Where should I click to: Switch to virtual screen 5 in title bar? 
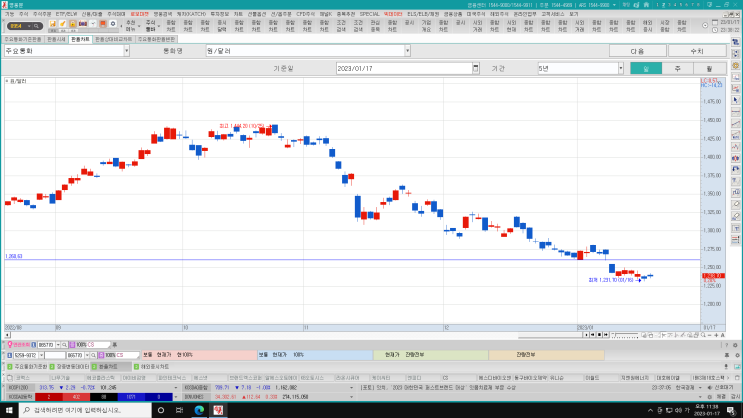click(681, 5)
